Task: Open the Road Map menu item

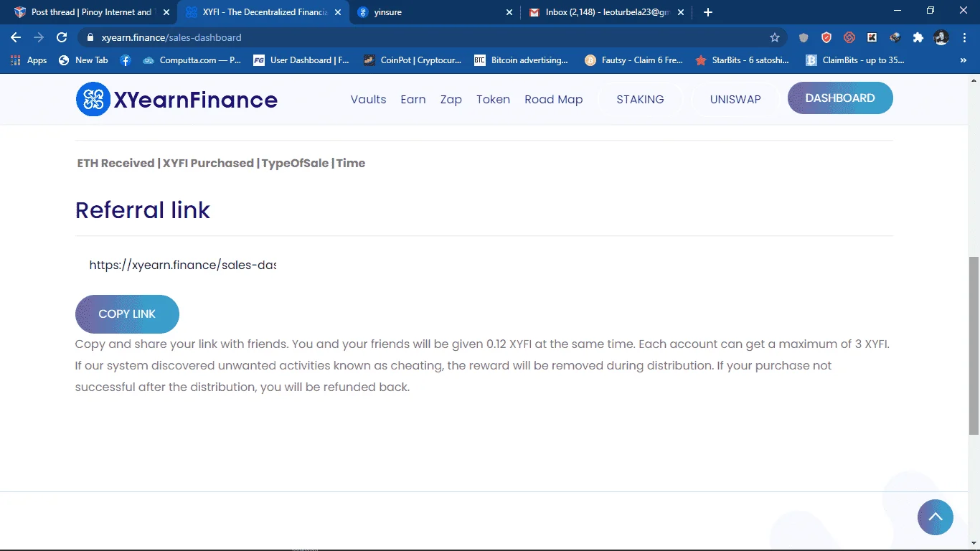Action: [x=554, y=100]
